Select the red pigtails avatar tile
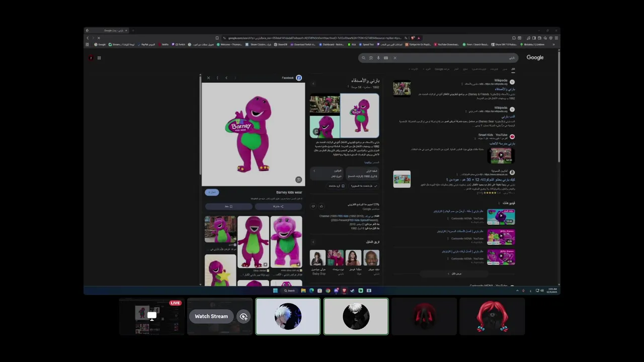The image size is (644, 362). pyautogui.click(x=492, y=316)
